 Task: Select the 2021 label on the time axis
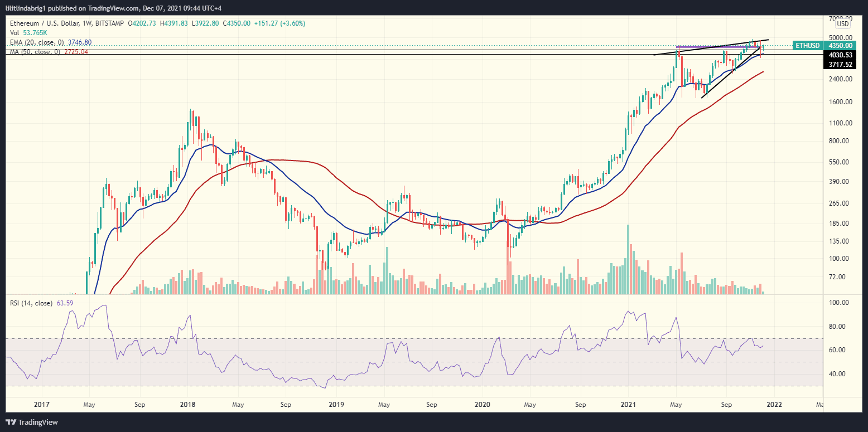[629, 404]
